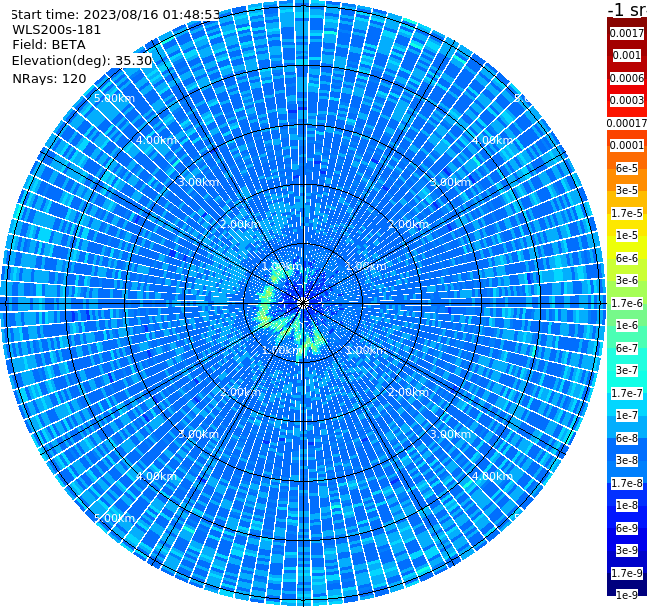Image resolution: width=647 pixels, height=607 pixels.
Task: Select the lower-left 5.00km range ring label
Action: [114, 518]
